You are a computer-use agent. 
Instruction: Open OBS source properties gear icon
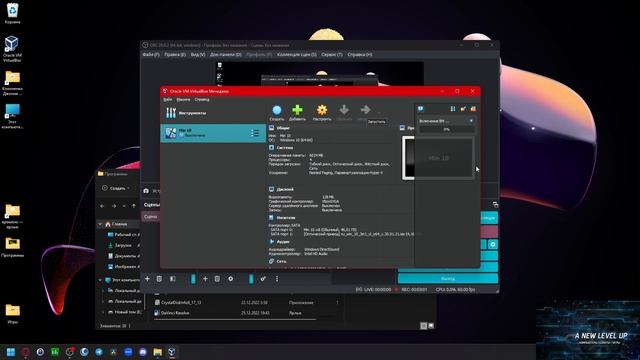pos(231,279)
